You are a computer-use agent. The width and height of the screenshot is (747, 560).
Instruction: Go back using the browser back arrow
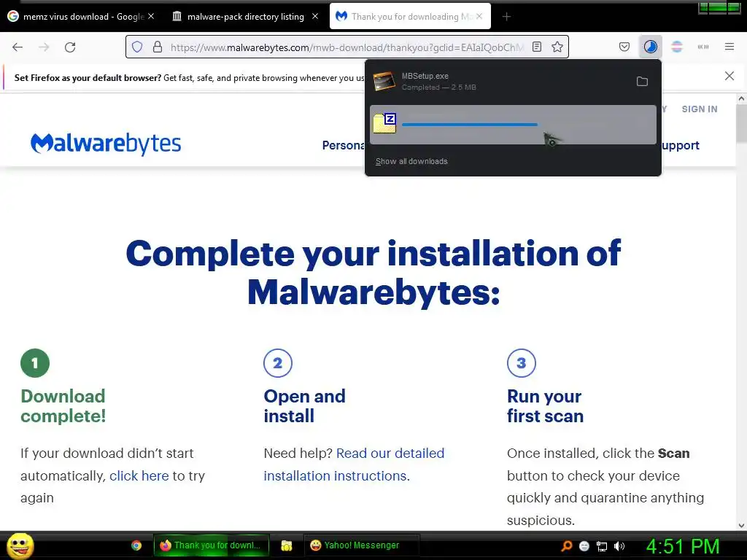click(x=18, y=47)
